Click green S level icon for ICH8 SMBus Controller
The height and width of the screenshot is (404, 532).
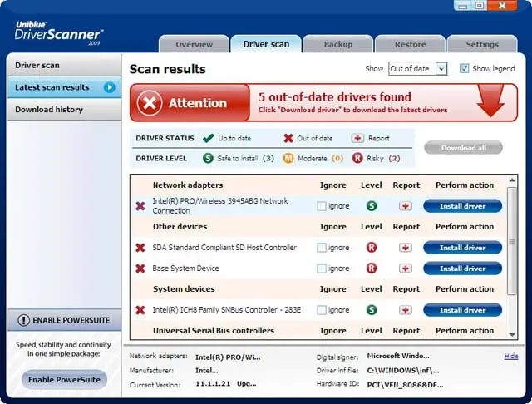tap(372, 310)
